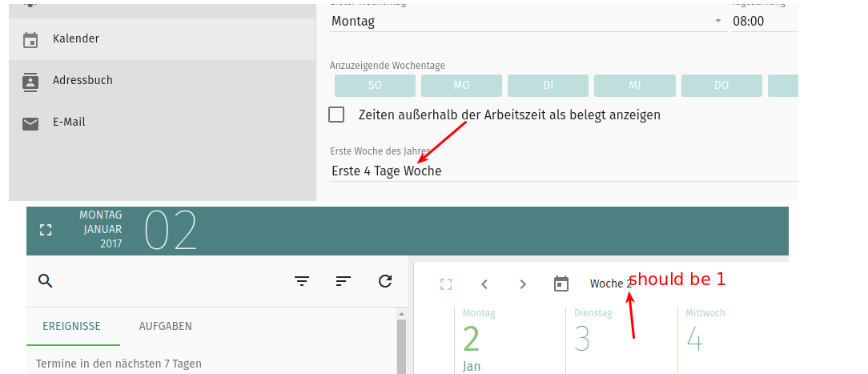
Task: Open the 08:00 start time field
Action: point(761,22)
